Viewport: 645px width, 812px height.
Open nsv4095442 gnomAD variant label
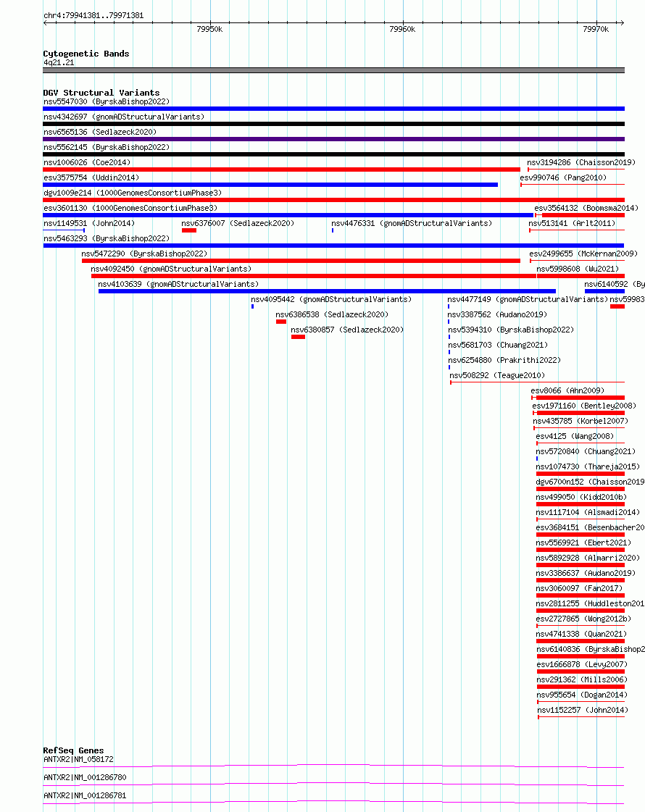[332, 299]
